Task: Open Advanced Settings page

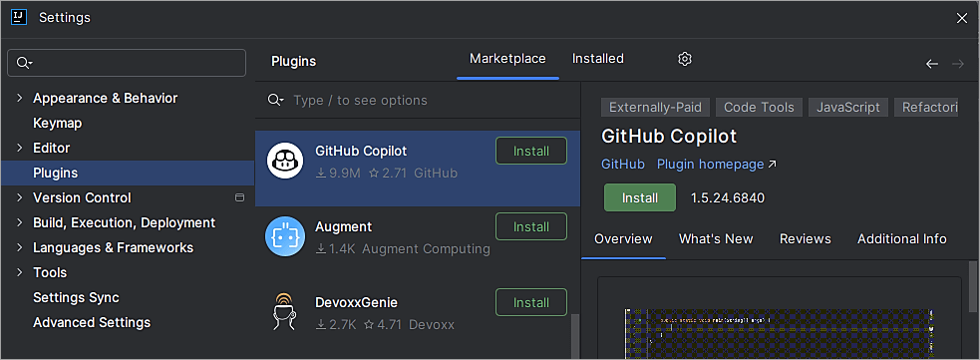Action: 92,322
